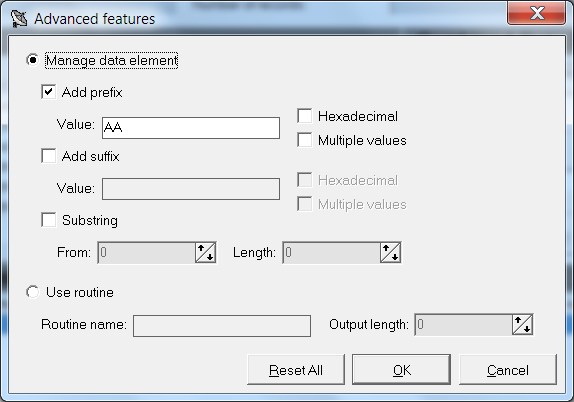Viewport: 574px width, 402px height.
Task: Confirm with the OK button
Action: click(x=401, y=369)
